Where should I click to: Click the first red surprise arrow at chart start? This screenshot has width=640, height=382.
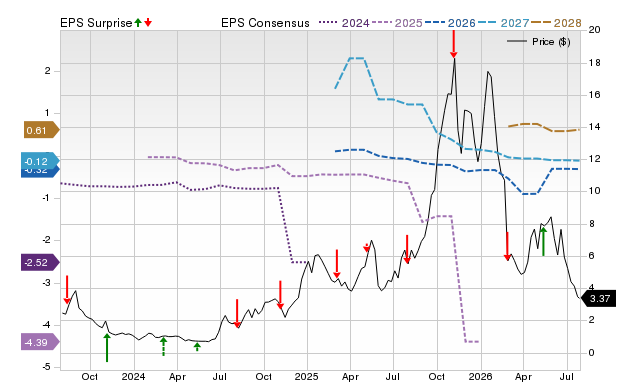[x=67, y=290]
